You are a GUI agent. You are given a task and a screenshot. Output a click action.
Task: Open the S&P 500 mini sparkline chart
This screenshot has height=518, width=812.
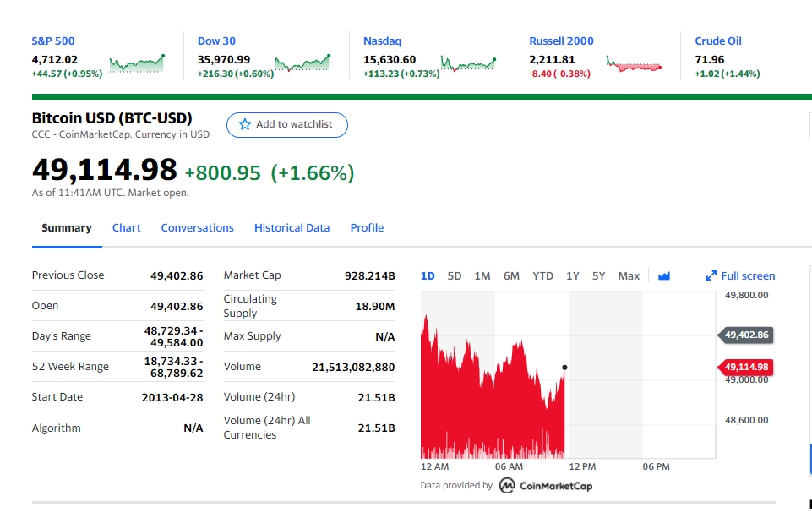(x=137, y=63)
